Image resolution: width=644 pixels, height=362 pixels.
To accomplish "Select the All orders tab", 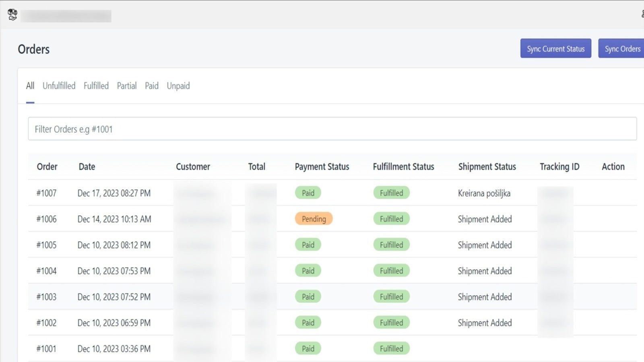I will (30, 86).
